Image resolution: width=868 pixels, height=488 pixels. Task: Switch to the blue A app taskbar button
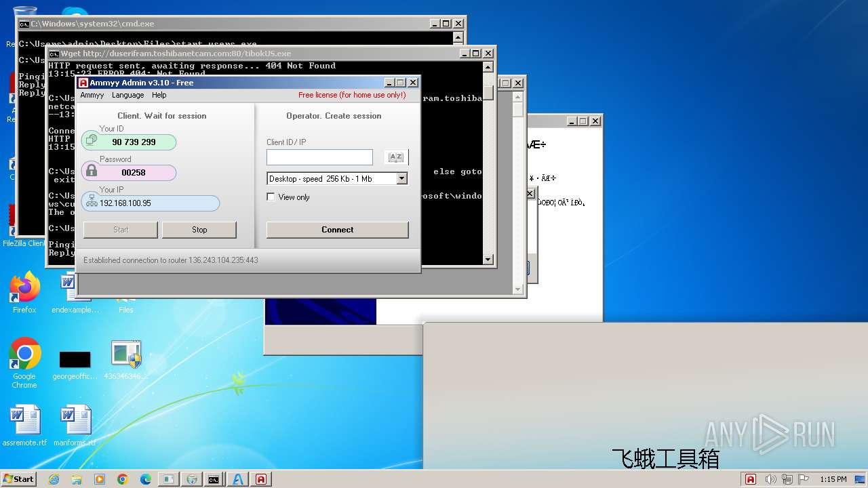click(x=237, y=479)
